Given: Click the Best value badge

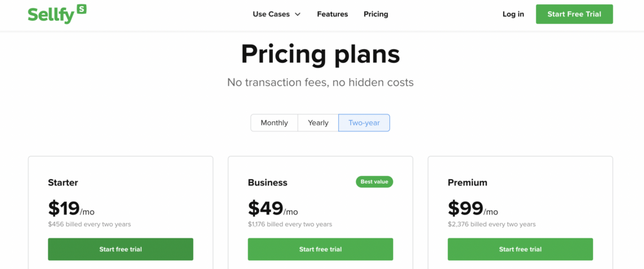Looking at the screenshot, I should [374, 182].
